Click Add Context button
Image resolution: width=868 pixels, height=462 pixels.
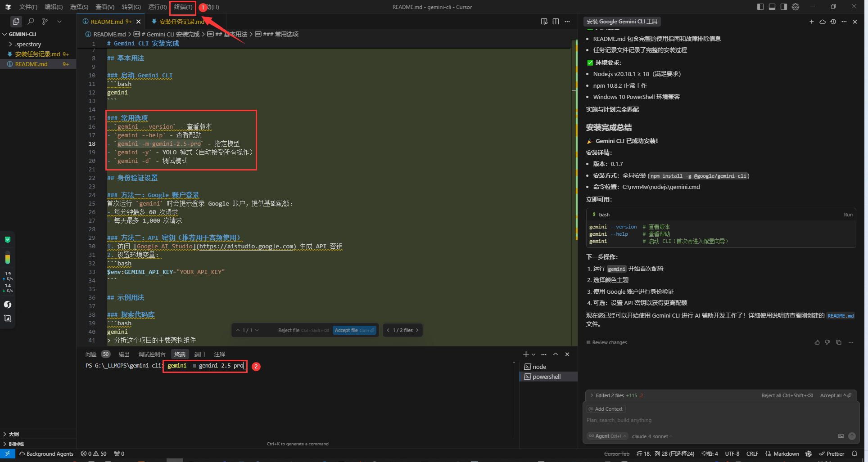coord(606,409)
